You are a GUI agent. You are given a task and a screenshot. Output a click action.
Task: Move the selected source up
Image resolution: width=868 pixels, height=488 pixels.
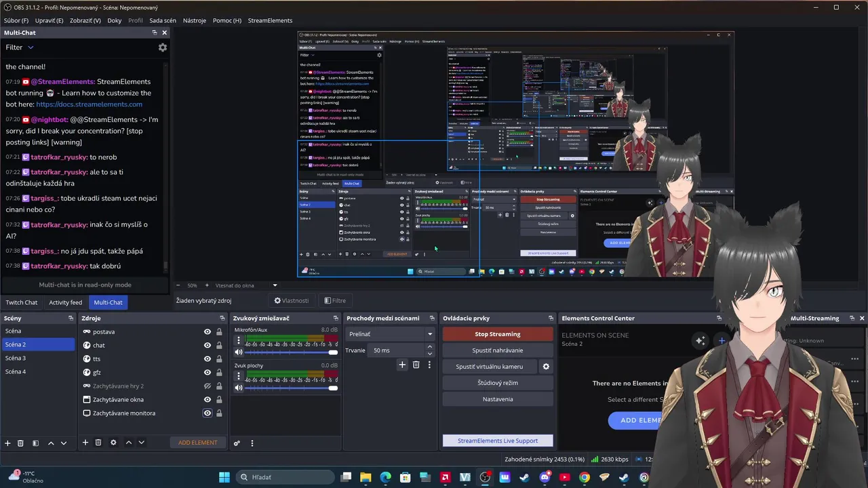coord(129,443)
